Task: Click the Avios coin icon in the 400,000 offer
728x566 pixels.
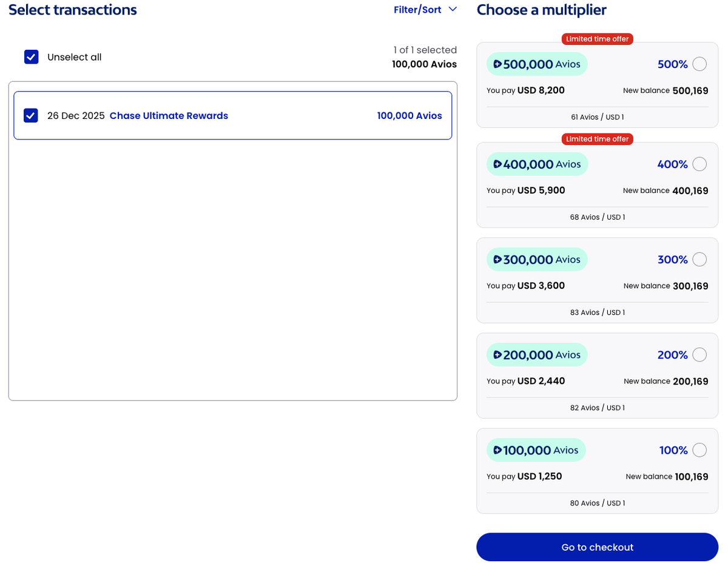Action: [498, 164]
